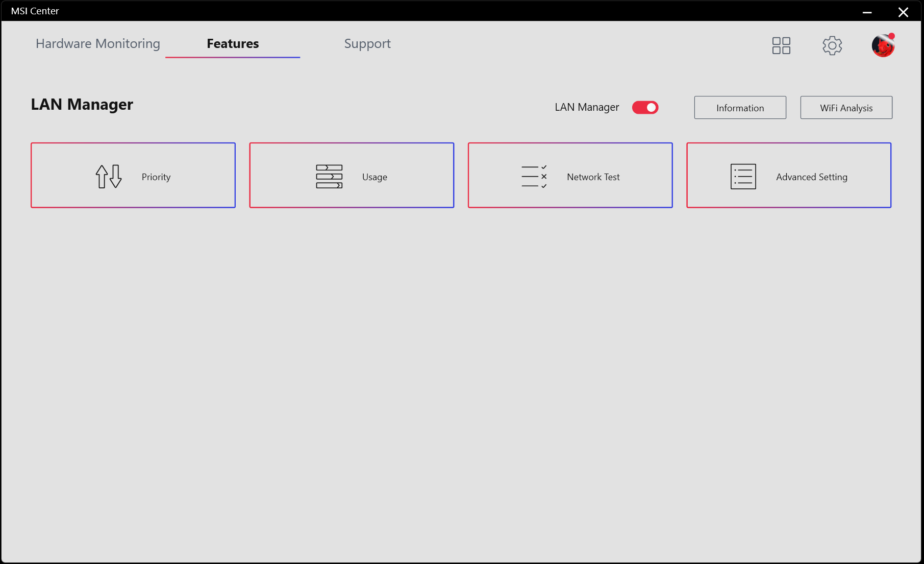Click the Advanced Setting list icon
924x564 pixels.
pyautogui.click(x=743, y=177)
